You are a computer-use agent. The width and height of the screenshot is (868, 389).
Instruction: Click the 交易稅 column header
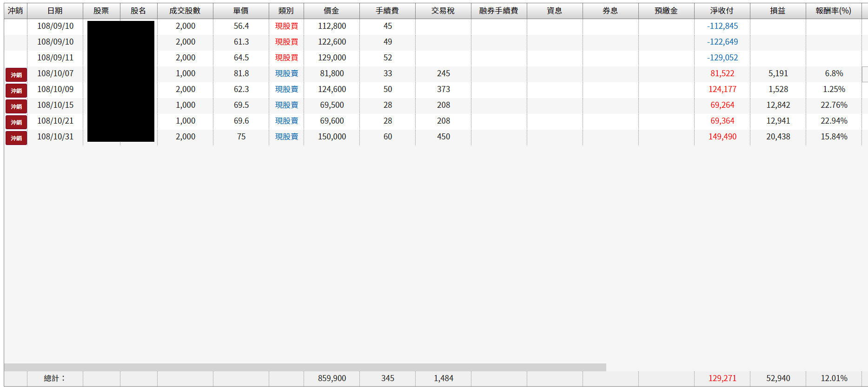(443, 11)
